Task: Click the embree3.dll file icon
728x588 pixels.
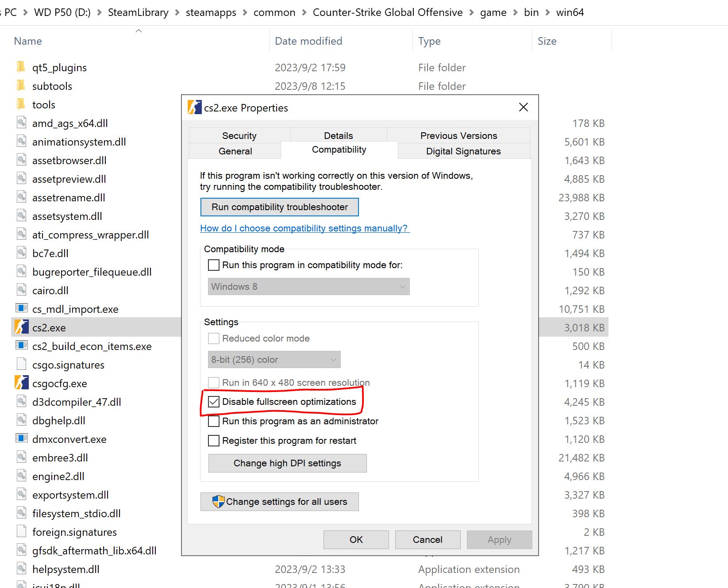Action: [21, 457]
